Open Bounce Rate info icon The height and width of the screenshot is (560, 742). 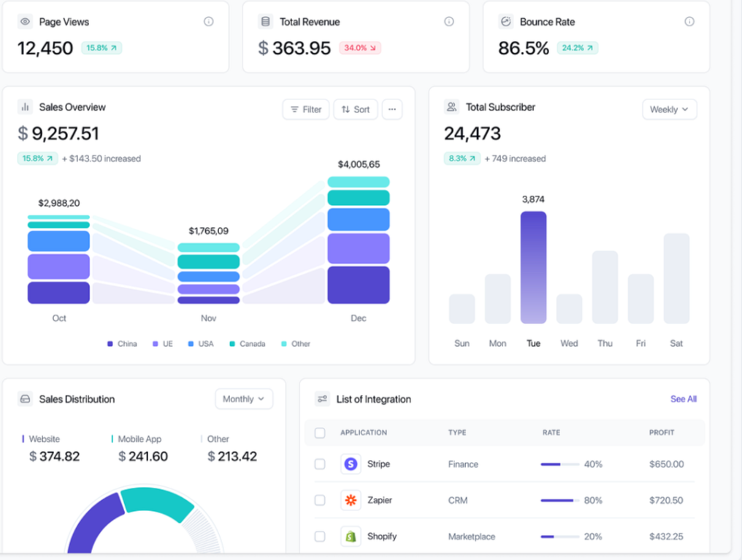(x=689, y=22)
